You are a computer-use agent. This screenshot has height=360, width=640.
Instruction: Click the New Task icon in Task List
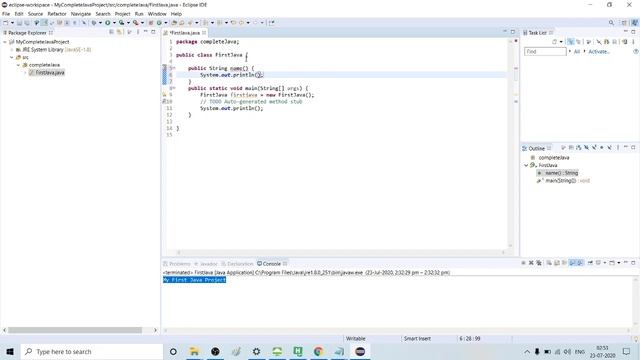point(554,42)
